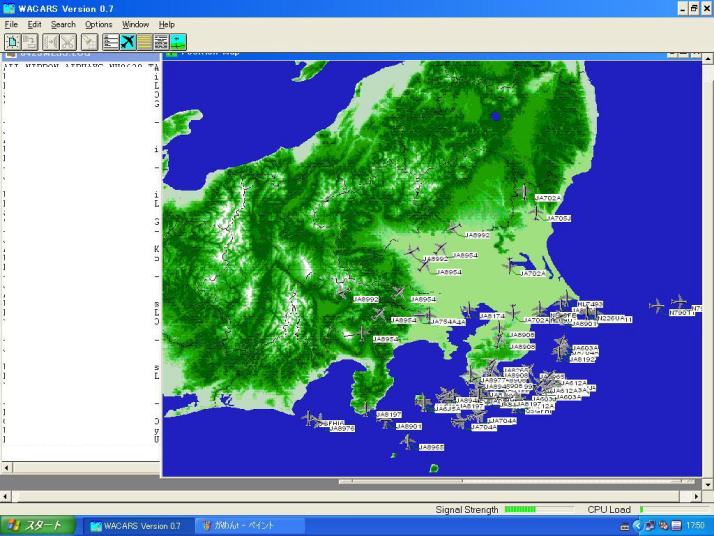Click the New document toolbar icon

12,41
